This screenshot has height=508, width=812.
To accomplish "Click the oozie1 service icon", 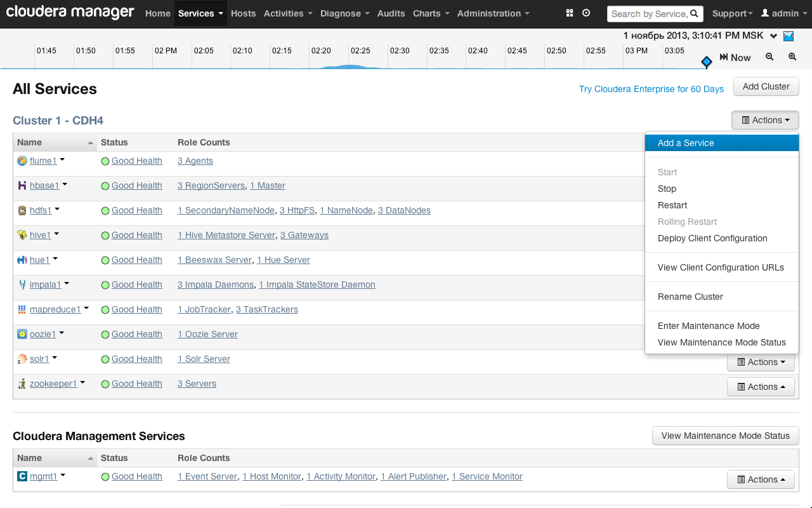I will pos(22,334).
